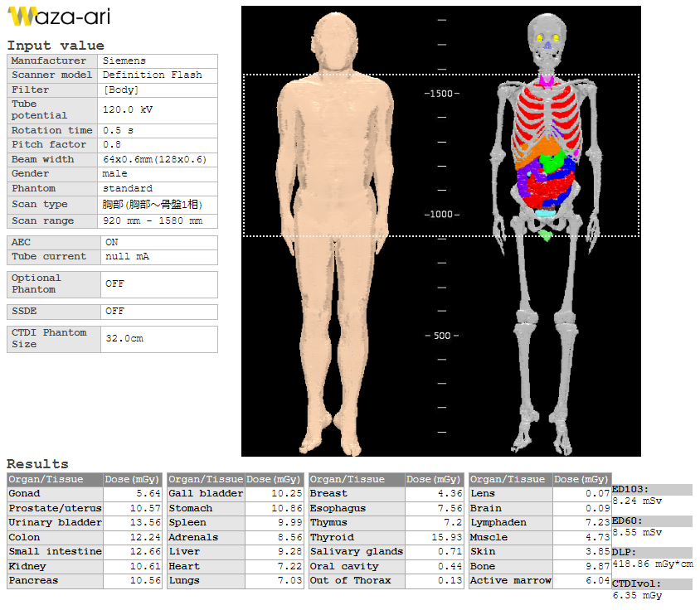Click the Waza-ari logo
Screen dimensions: 700x610
click(58, 17)
